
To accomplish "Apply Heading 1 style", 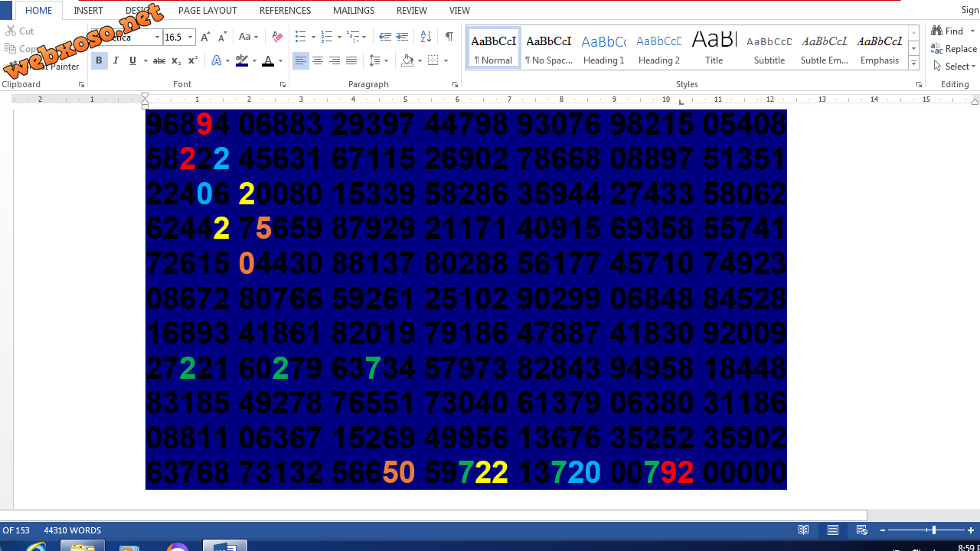I will 604,48.
